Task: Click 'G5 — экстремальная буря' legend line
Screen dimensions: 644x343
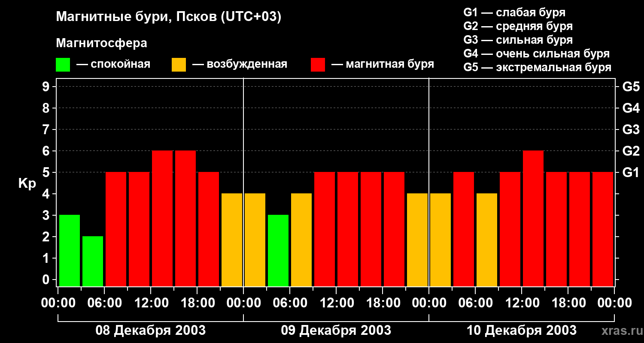Action: (538, 67)
